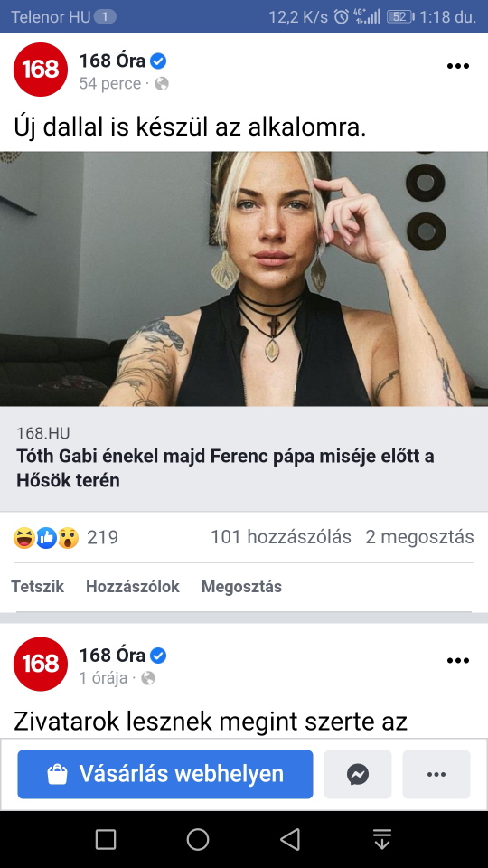
Task: Tap the 168 Óra logo on the second post
Action: click(x=41, y=664)
